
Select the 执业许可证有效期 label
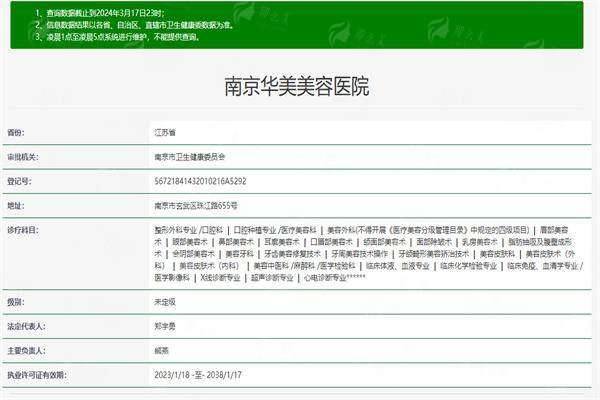point(37,375)
